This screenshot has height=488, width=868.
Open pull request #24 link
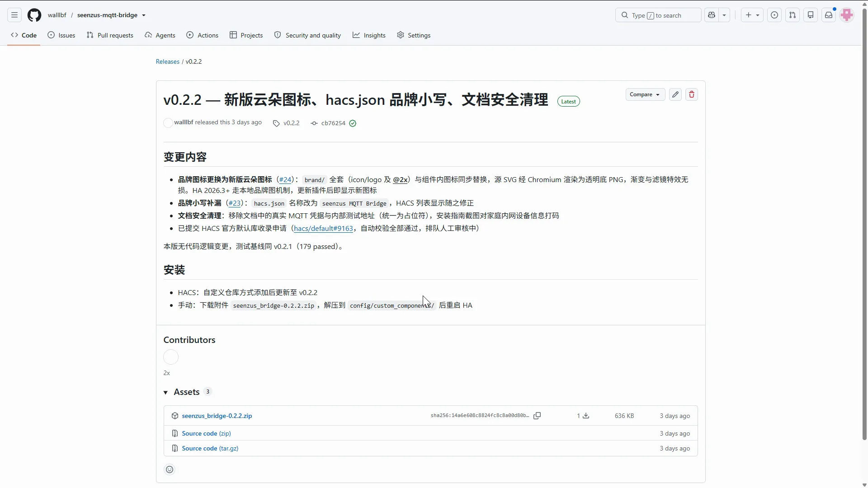coord(285,179)
